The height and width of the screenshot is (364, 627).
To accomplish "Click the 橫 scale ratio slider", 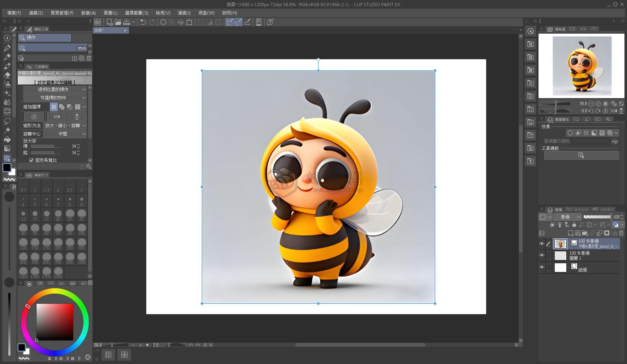I will tap(46, 146).
